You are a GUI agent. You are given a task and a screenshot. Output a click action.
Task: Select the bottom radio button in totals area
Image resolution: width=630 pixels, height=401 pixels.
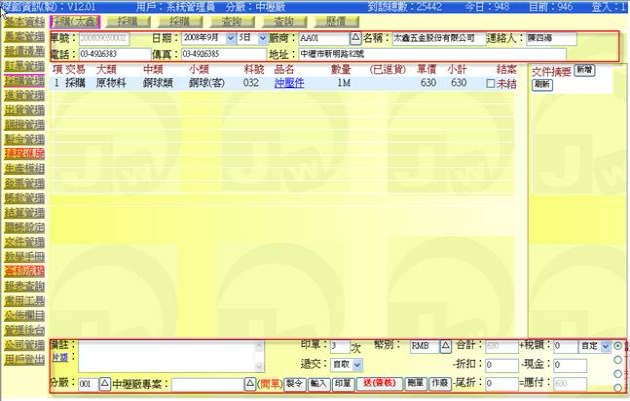click(619, 387)
